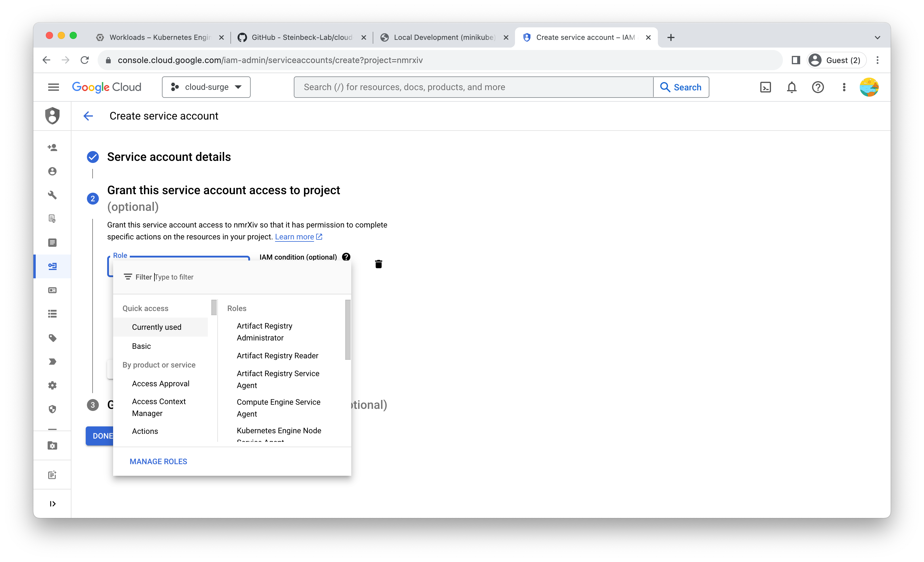Click the delete trash icon for role
The image size is (924, 562).
[378, 264]
